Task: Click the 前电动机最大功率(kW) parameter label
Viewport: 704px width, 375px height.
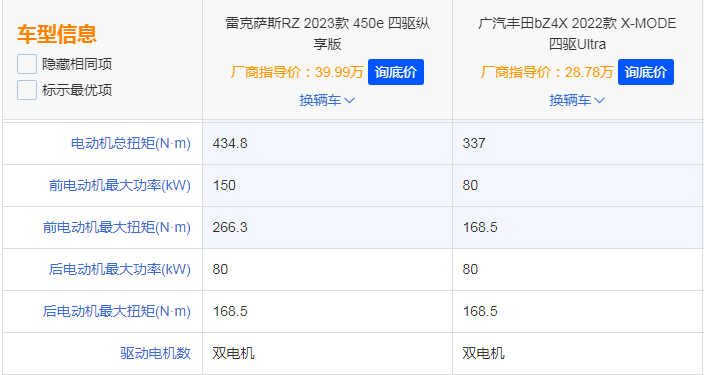Action: (x=120, y=185)
